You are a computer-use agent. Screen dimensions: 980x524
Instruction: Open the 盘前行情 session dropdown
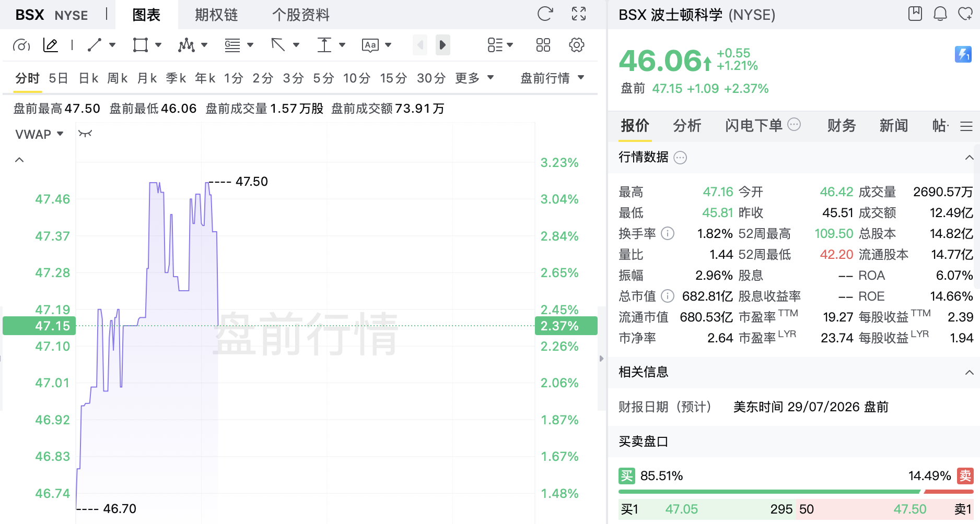(x=552, y=78)
